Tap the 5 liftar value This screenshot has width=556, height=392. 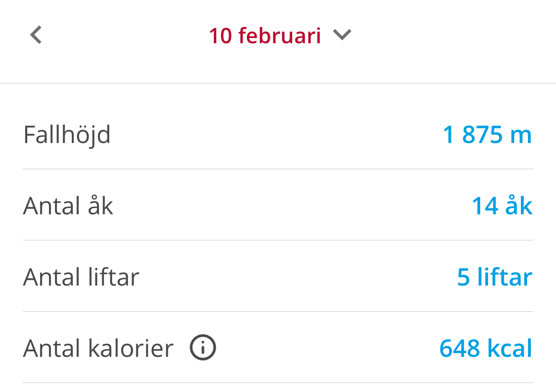tap(495, 277)
